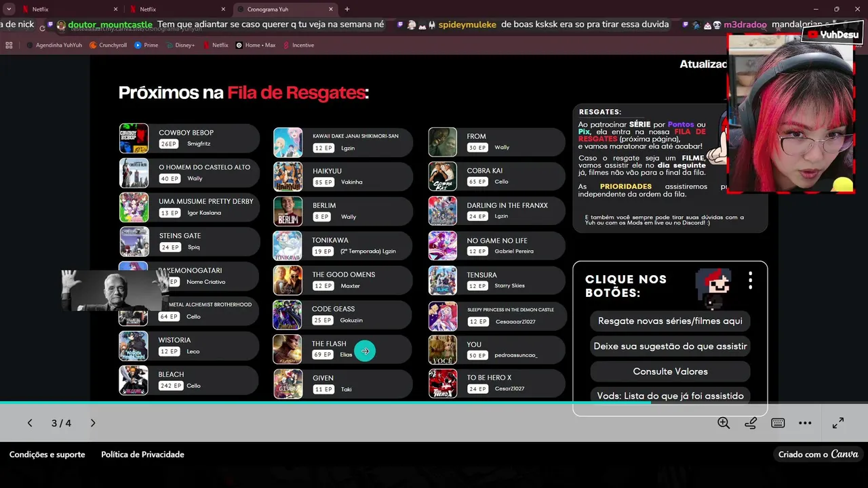Image resolution: width=868 pixels, height=488 pixels.
Task: Open Política de Privacidade link
Action: [x=142, y=455]
